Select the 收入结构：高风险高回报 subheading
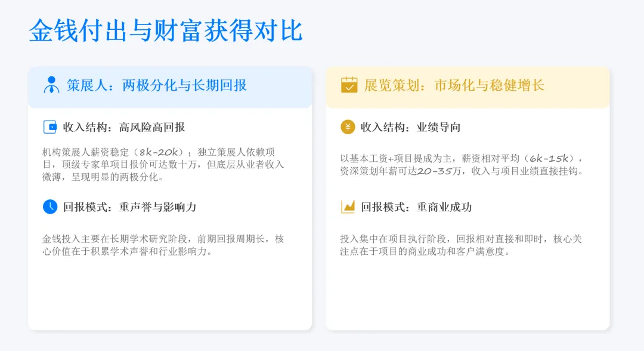This screenshot has height=351, width=644. [124, 127]
